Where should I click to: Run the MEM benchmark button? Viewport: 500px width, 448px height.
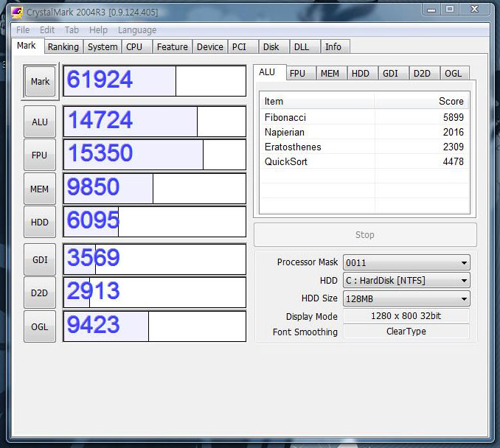click(x=40, y=189)
